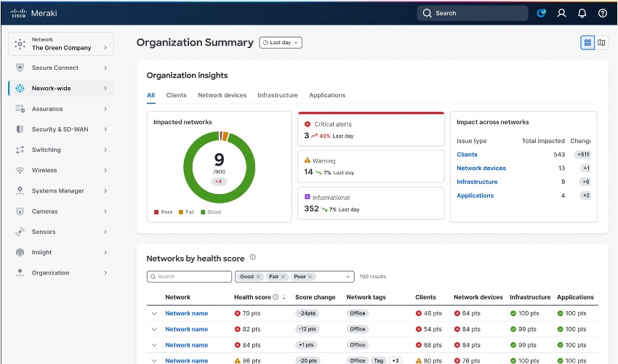This screenshot has width=618, height=364.
Task: Remove the Good filter chip
Action: (x=258, y=277)
